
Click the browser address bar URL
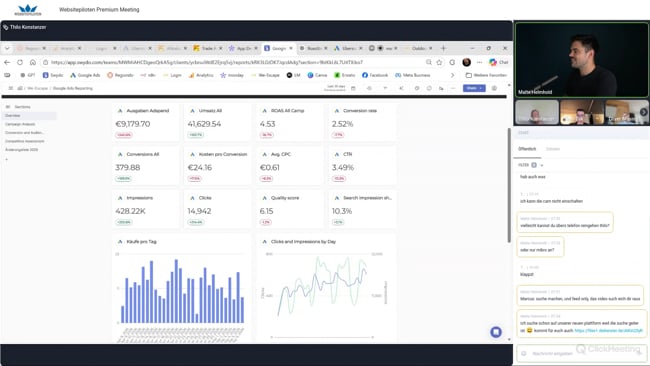point(207,62)
